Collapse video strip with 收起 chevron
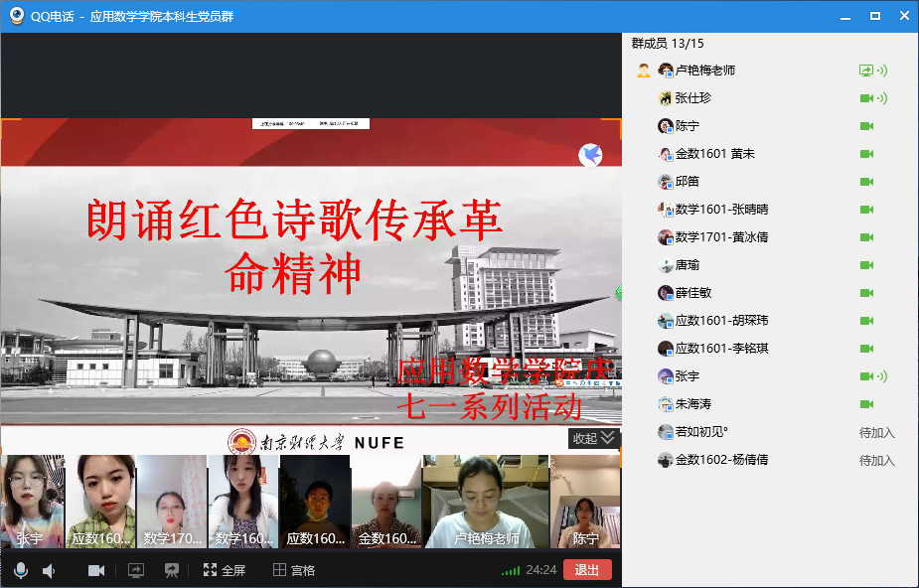Screen dimensions: 919x588 point(594,438)
